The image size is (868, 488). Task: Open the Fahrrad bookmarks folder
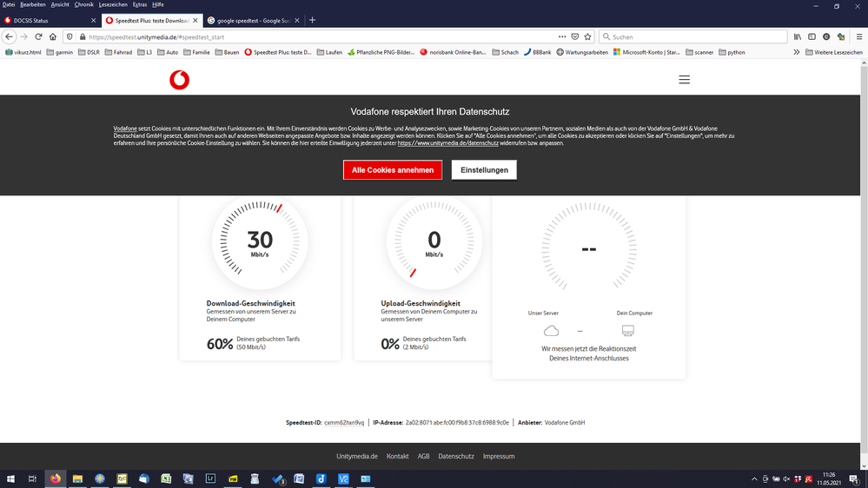(118, 53)
